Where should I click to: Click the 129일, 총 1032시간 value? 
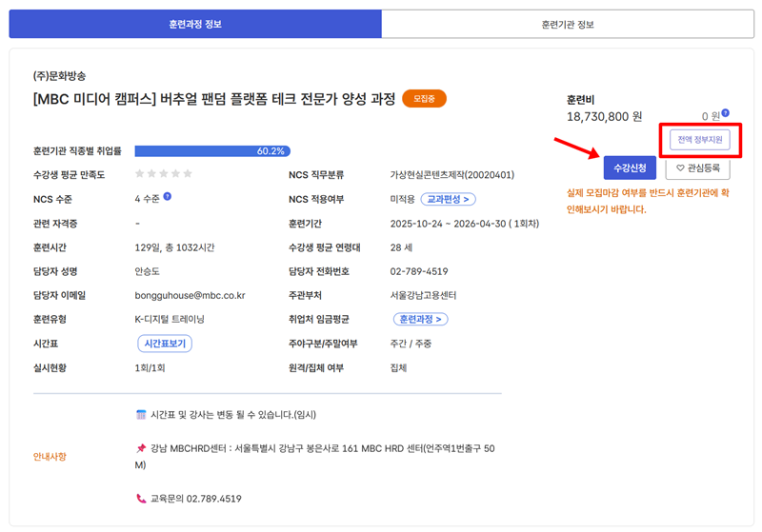click(174, 247)
